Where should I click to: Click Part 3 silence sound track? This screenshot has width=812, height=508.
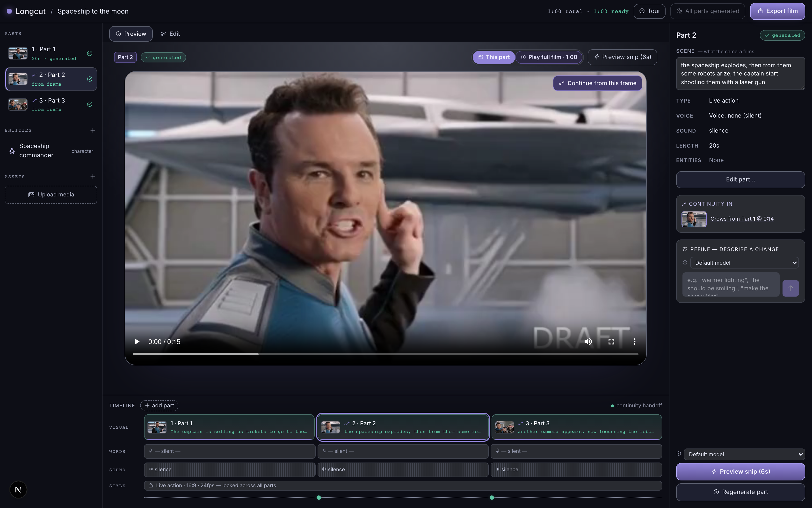(x=576, y=470)
